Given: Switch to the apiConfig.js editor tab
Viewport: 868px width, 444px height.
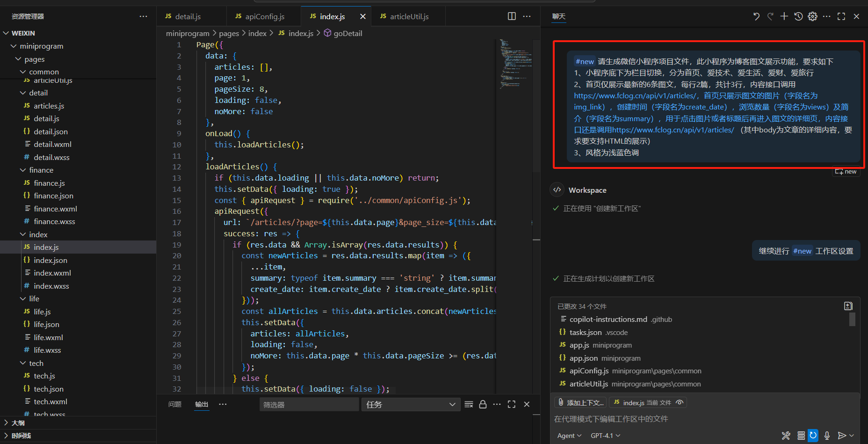Looking at the screenshot, I should pos(264,16).
